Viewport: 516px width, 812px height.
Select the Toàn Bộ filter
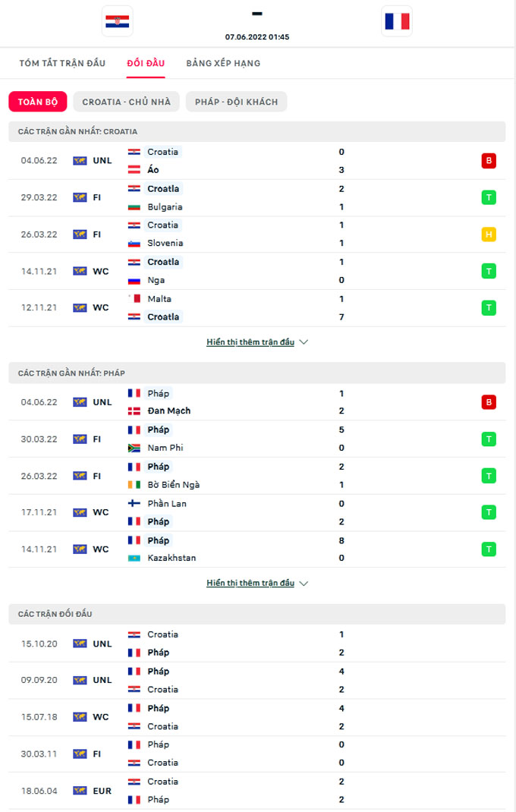coord(38,102)
